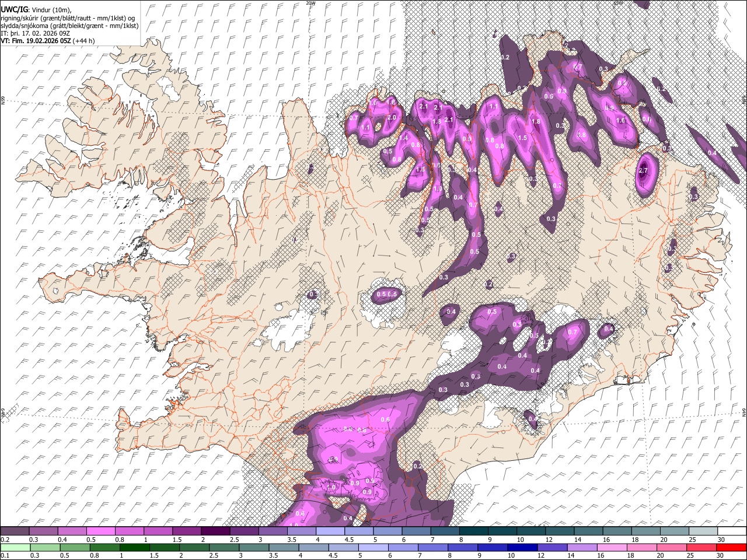
Task: Select lower legend red swatch at 25
Action: pyautogui.click(x=701, y=547)
